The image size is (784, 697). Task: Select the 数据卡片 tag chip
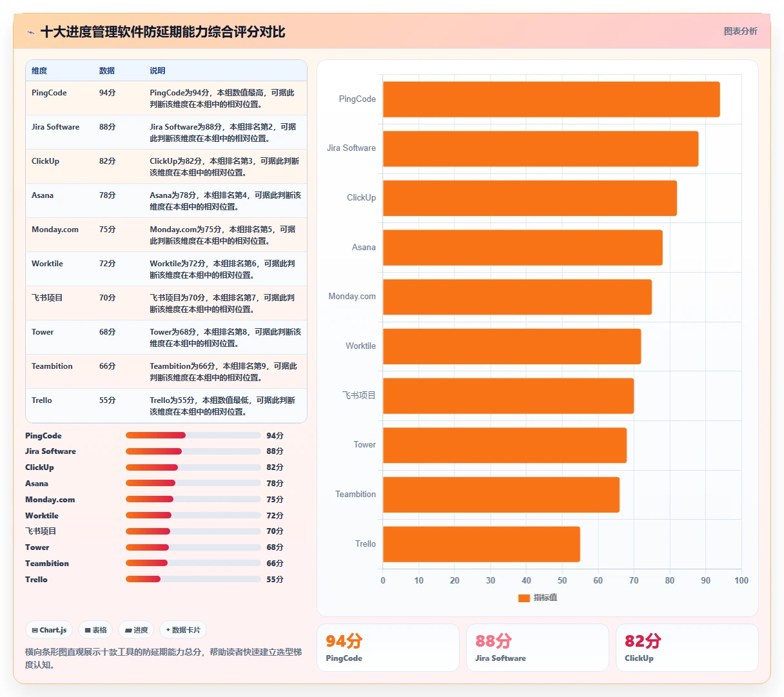pyautogui.click(x=183, y=630)
